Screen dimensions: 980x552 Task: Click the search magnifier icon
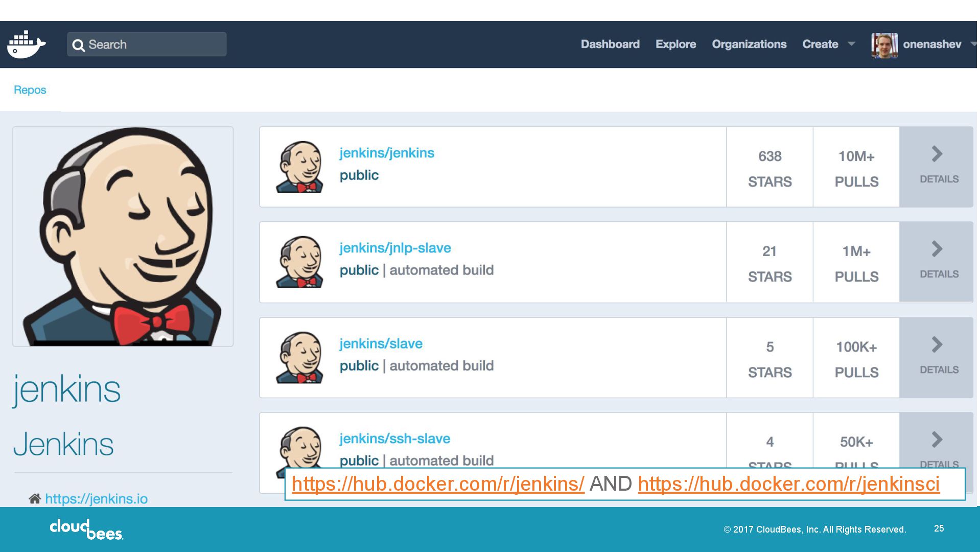pos(78,45)
